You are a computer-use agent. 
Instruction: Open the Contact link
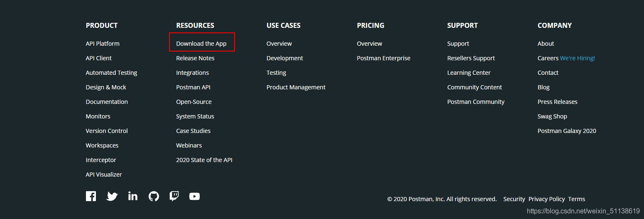click(548, 73)
